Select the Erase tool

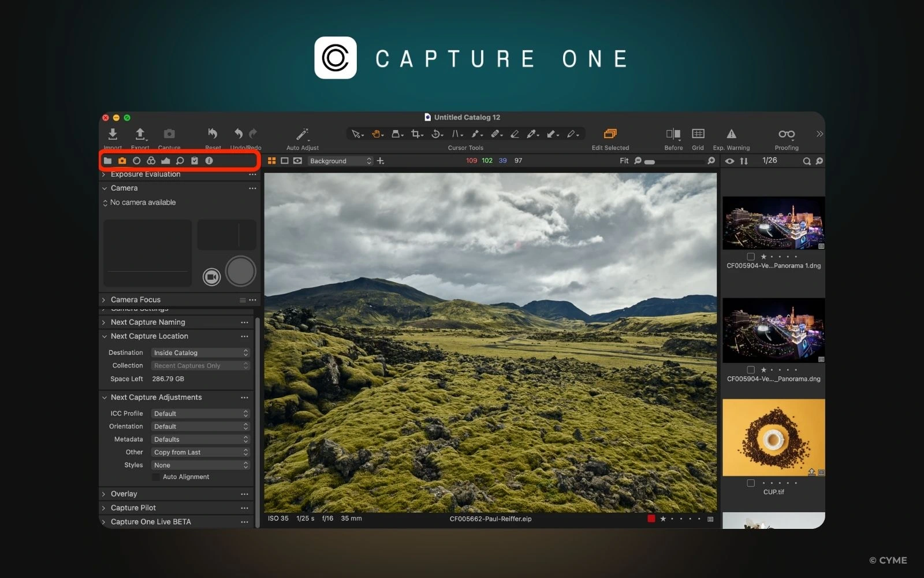click(515, 134)
